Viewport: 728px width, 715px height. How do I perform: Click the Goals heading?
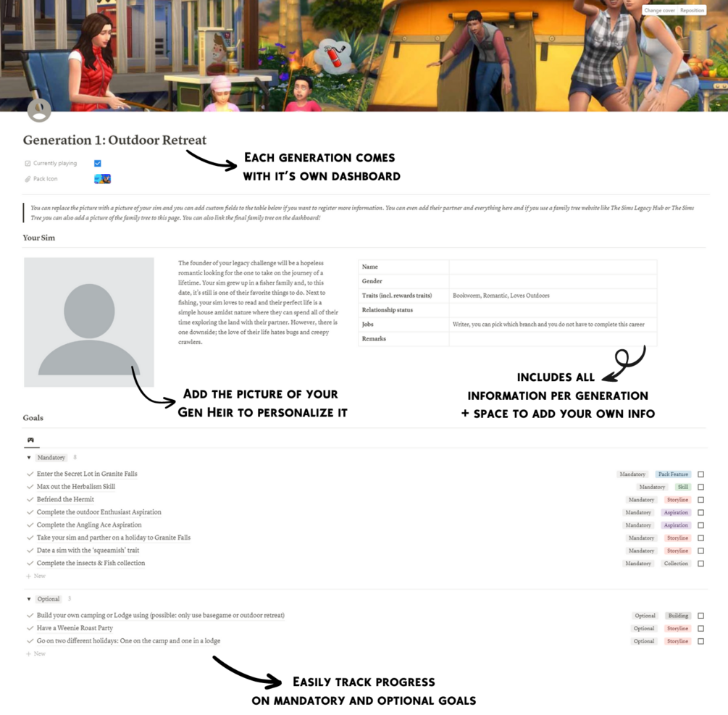(33, 418)
